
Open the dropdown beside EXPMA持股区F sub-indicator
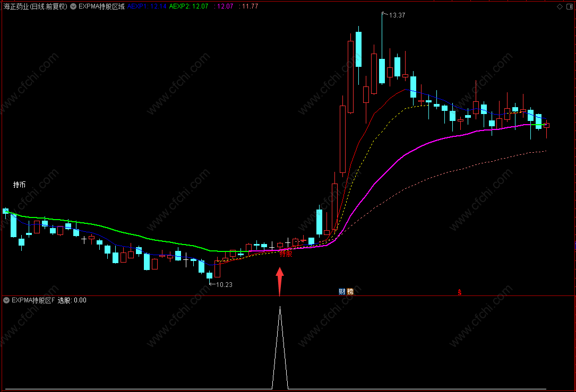(6, 300)
